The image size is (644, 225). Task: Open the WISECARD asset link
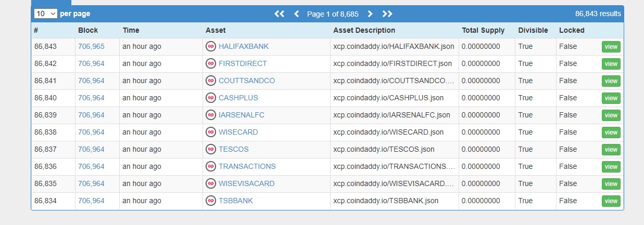pos(238,132)
